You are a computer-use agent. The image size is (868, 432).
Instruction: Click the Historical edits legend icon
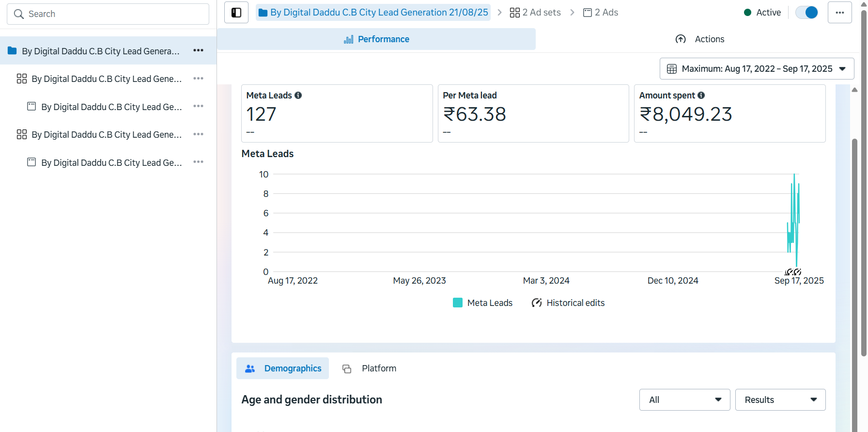tap(537, 303)
